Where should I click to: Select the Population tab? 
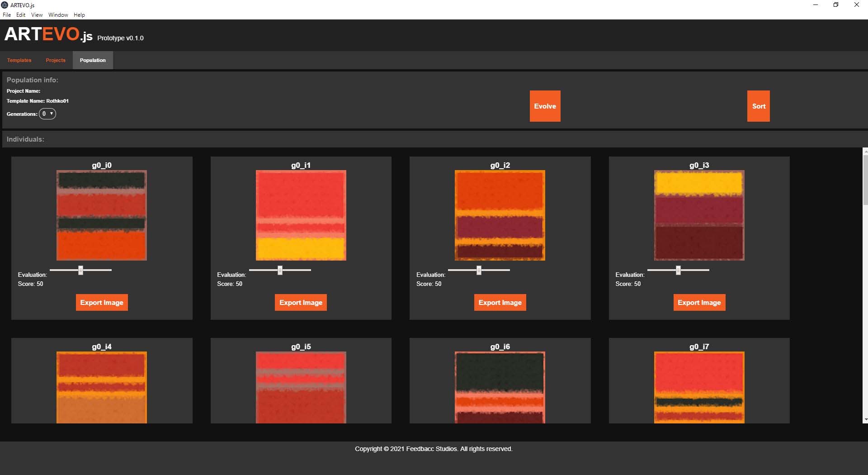[93, 60]
